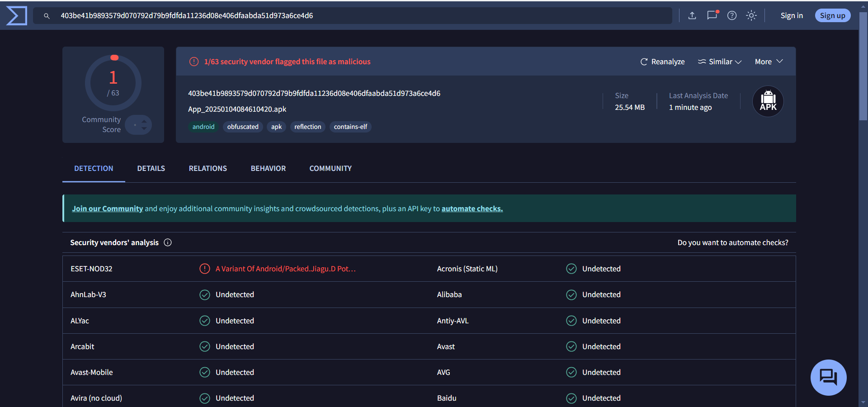This screenshot has width=868, height=407.
Task: Expand the Similar dropdown
Action: pyautogui.click(x=720, y=62)
